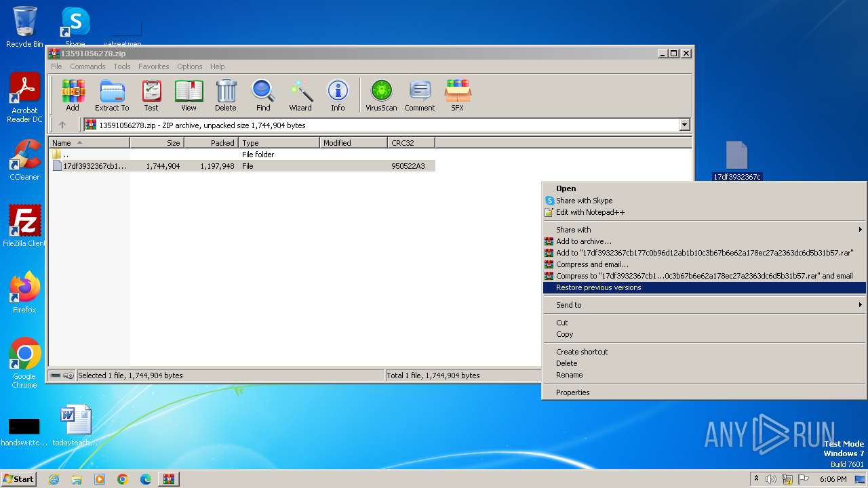This screenshot has width=868, height=488.
Task: Choose Rename in the context menu
Action: (x=705, y=375)
